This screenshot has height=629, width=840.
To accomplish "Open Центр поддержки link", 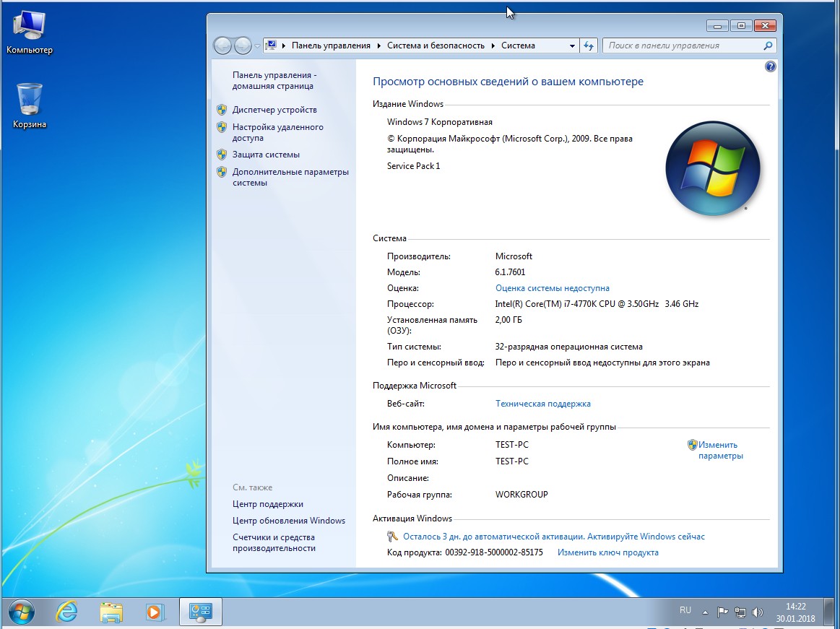I will tap(267, 504).
